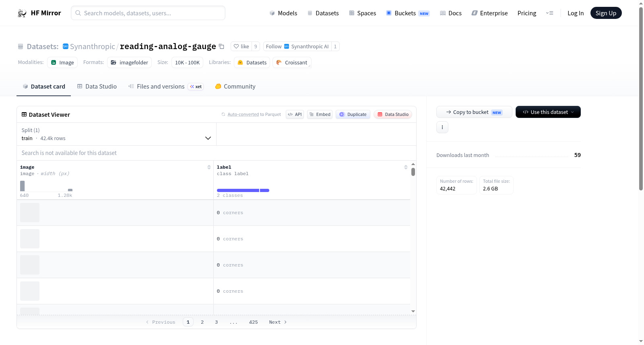Go to page 2
Viewport: 644px width, 345px height.
(x=202, y=322)
